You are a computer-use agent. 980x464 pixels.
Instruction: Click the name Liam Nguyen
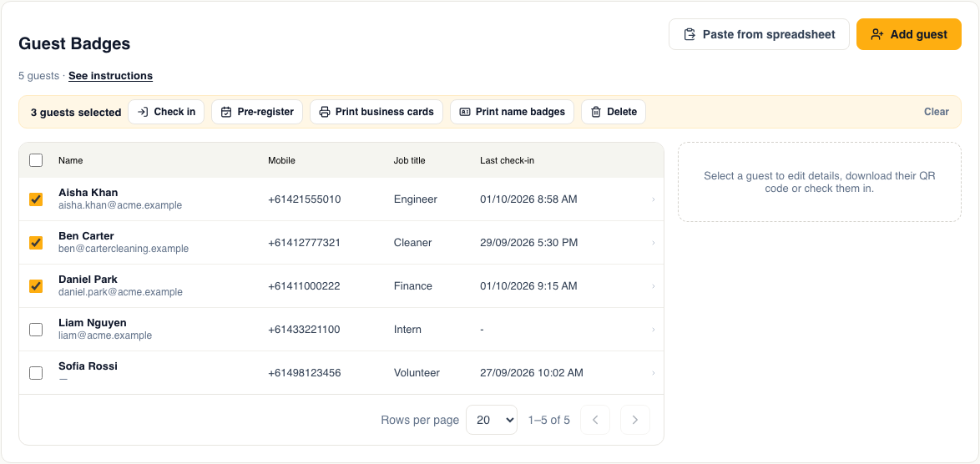pyautogui.click(x=93, y=323)
